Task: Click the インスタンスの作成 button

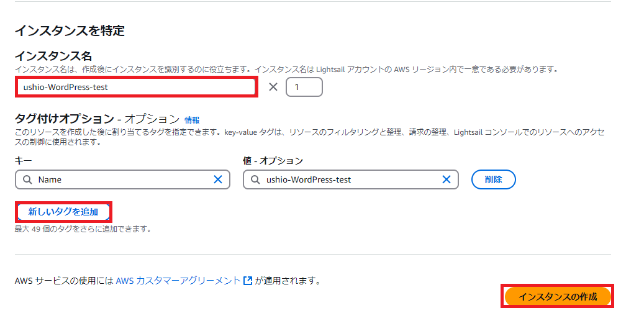Action: (557, 296)
